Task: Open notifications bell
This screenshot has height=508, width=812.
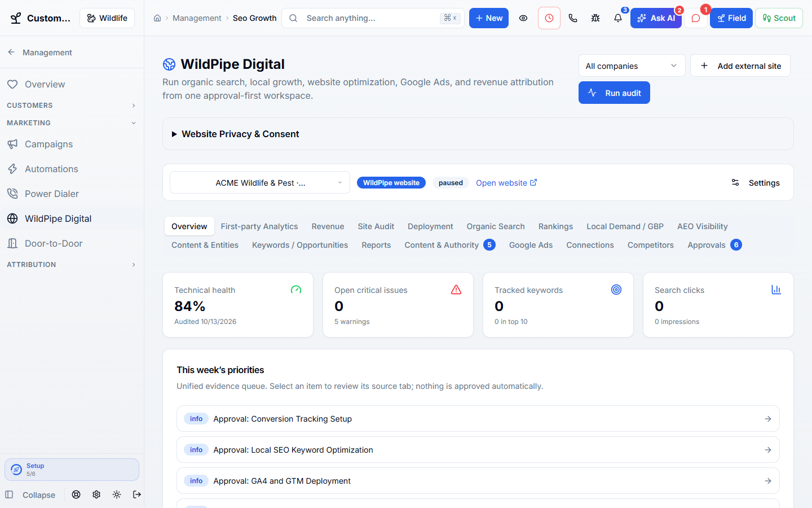Action: pos(618,18)
